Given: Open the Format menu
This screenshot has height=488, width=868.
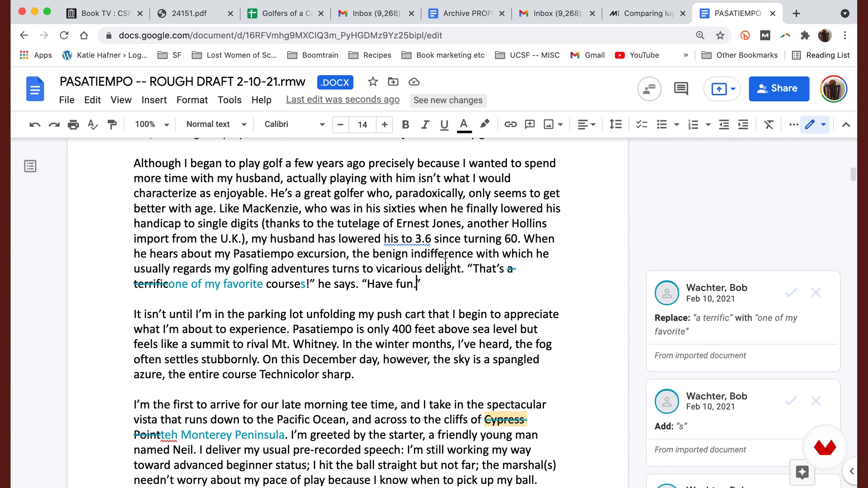Looking at the screenshot, I should coord(192,100).
